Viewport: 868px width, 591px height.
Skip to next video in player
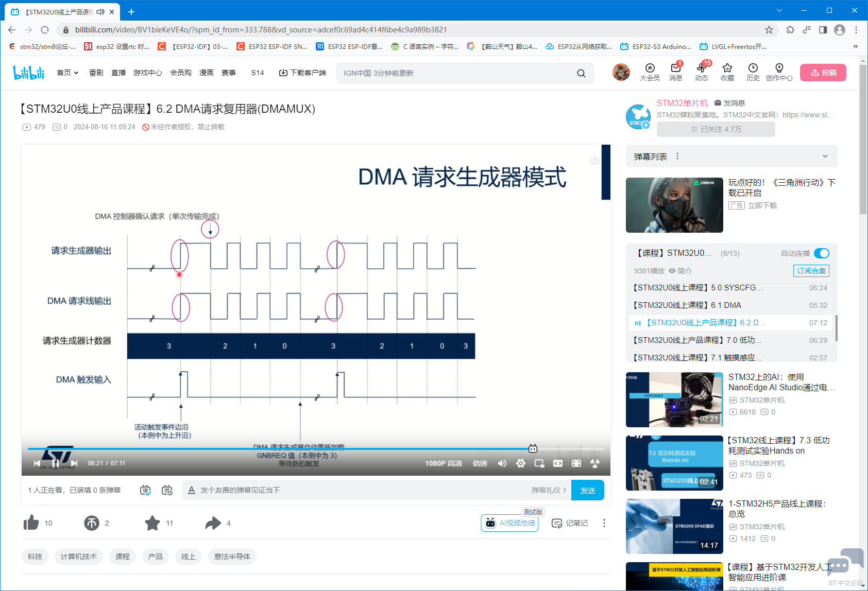click(74, 463)
